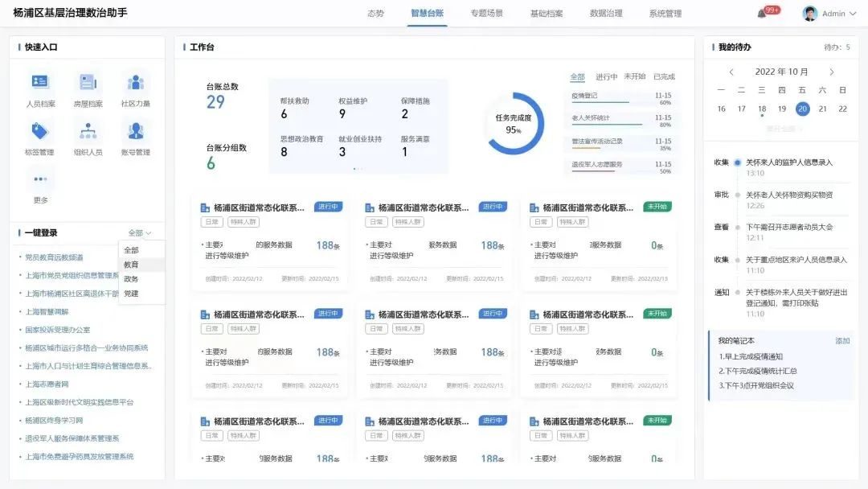Screen dimensions: 868x489
Task: Filter tasks by 进行中 tab
Action: pyautogui.click(x=606, y=76)
